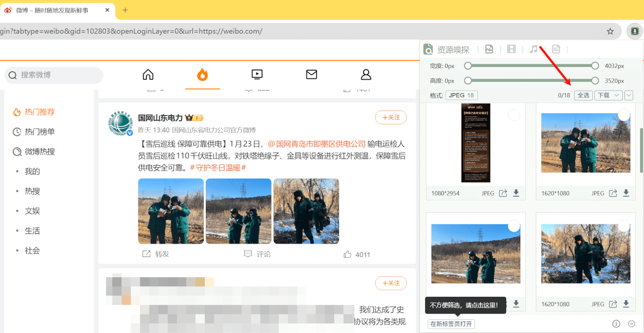Select the tall 1080*2954 image checkbox circle

(514, 116)
